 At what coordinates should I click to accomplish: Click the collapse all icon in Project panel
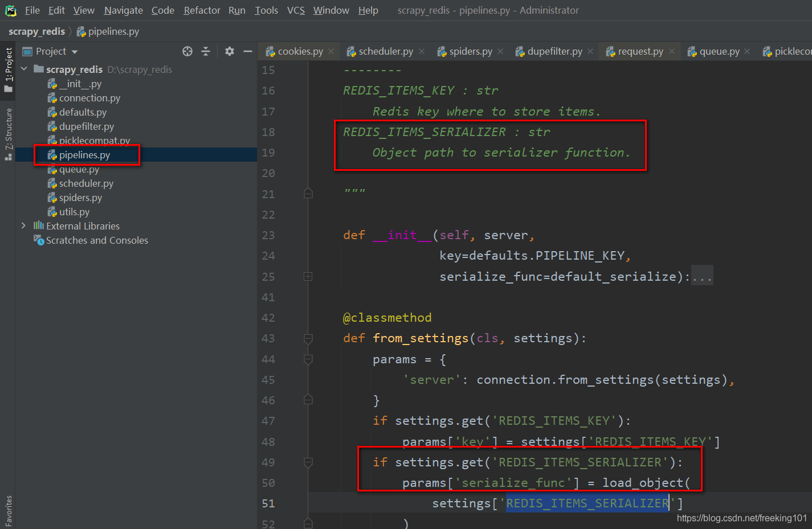click(206, 51)
